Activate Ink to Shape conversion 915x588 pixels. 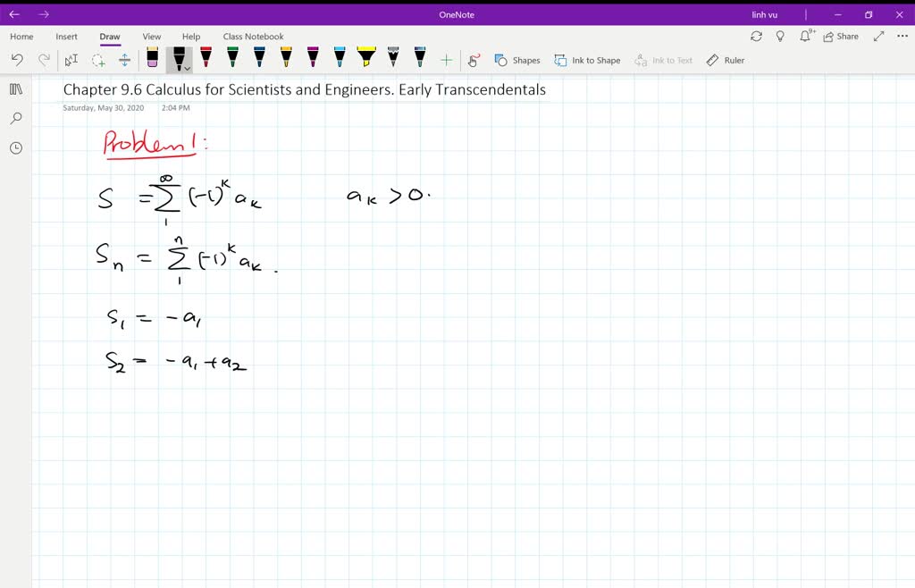(x=587, y=60)
